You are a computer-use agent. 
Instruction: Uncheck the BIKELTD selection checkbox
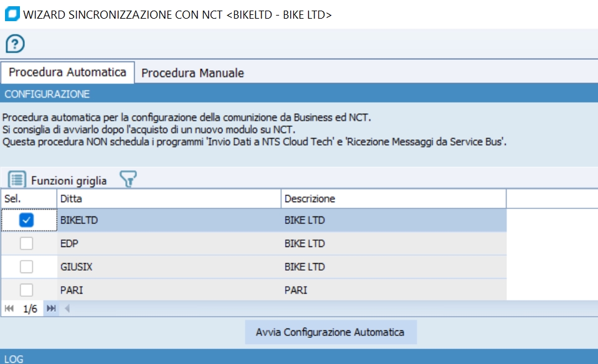[26, 220]
